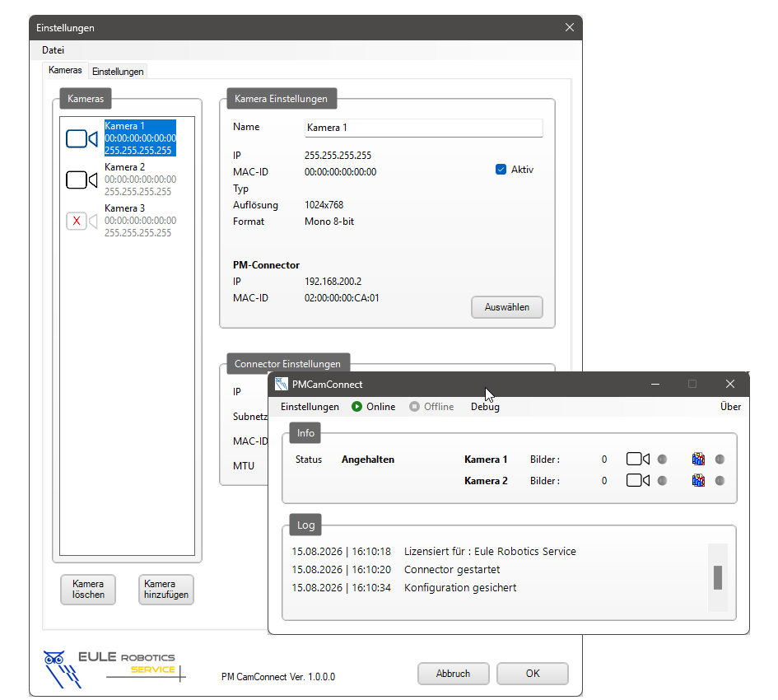Click the grey Offline stop icon

click(x=414, y=407)
